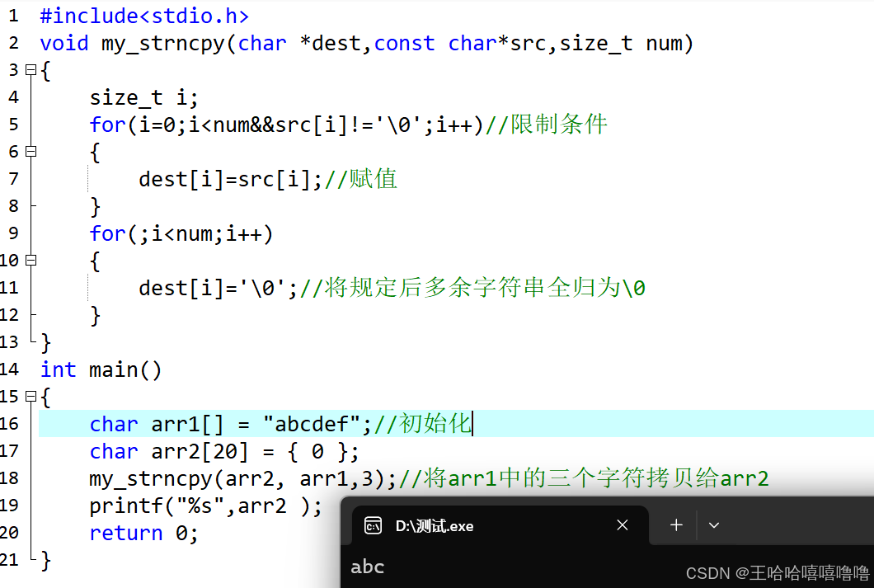The image size is (874, 588).
Task: Click the 'my_strncpy' name on line 2
Action: 163,44
